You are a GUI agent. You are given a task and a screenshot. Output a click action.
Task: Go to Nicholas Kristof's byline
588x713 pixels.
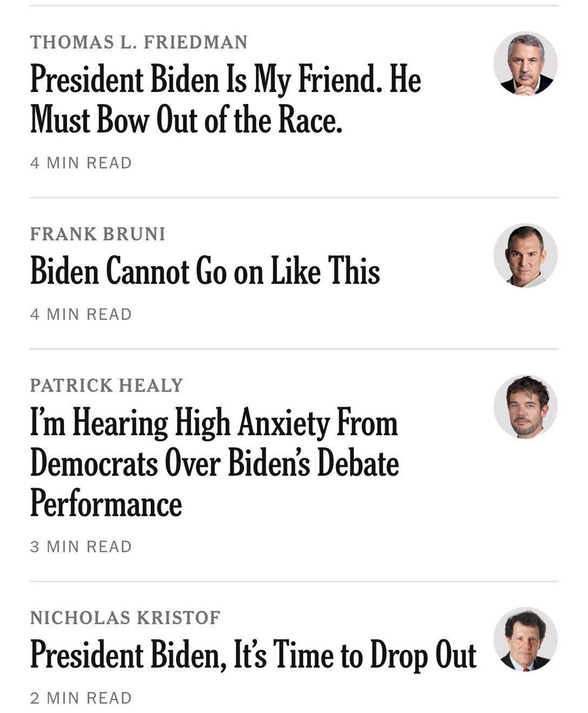point(125,617)
